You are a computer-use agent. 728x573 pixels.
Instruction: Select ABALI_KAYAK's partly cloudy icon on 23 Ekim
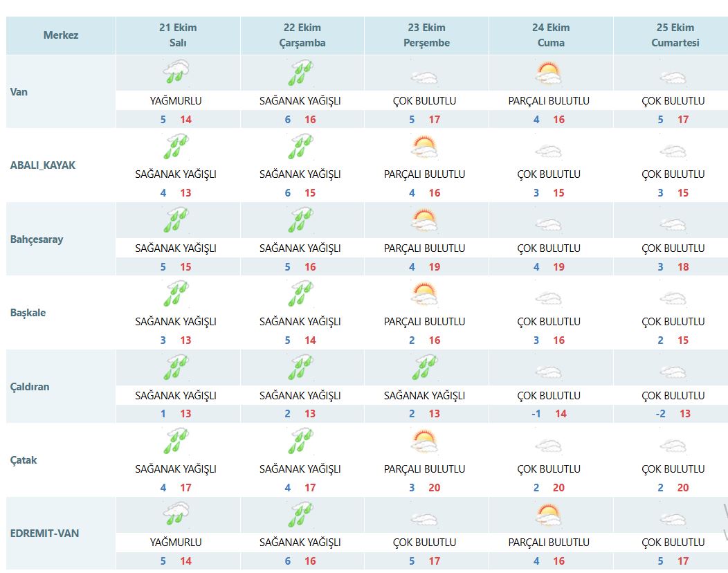click(x=424, y=147)
